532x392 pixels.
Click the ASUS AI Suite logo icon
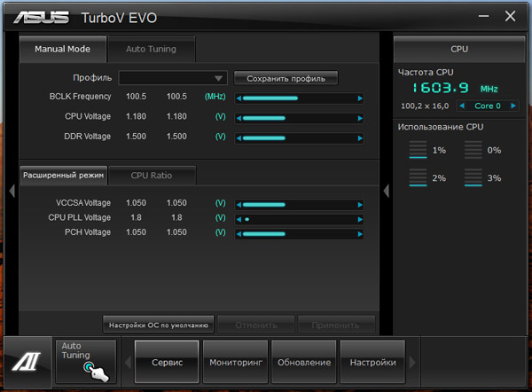[27, 362]
